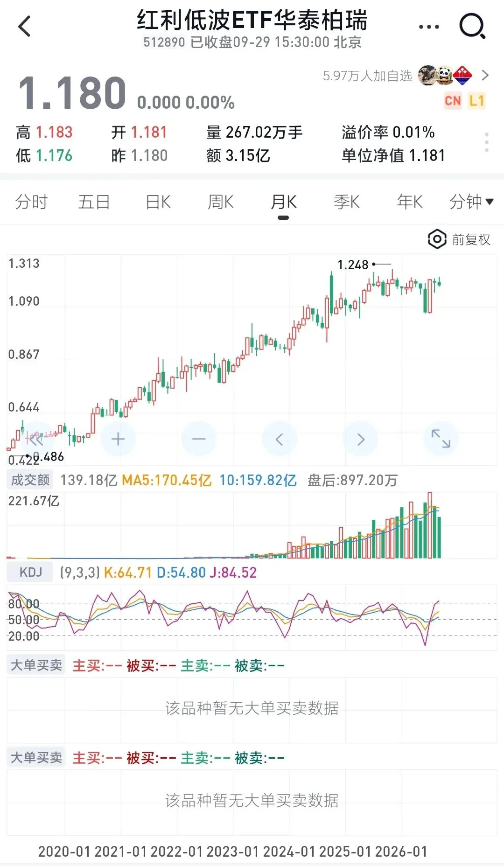Image resolution: width=504 pixels, height=866 pixels.
Task: Open 前复权 adjustment settings
Action: coord(459,239)
